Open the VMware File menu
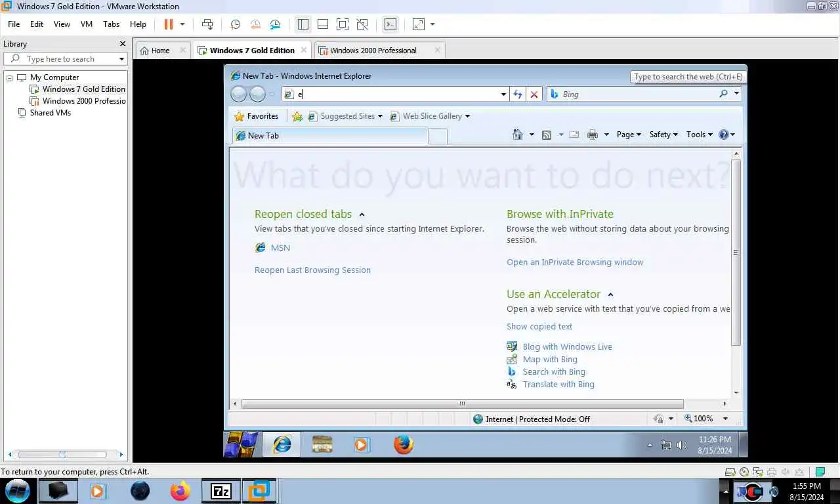The image size is (840, 504). 14,24
